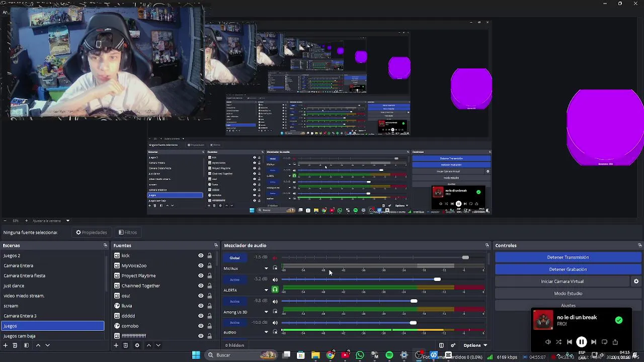
Task: Select the just dance scene
Action: 52,286
